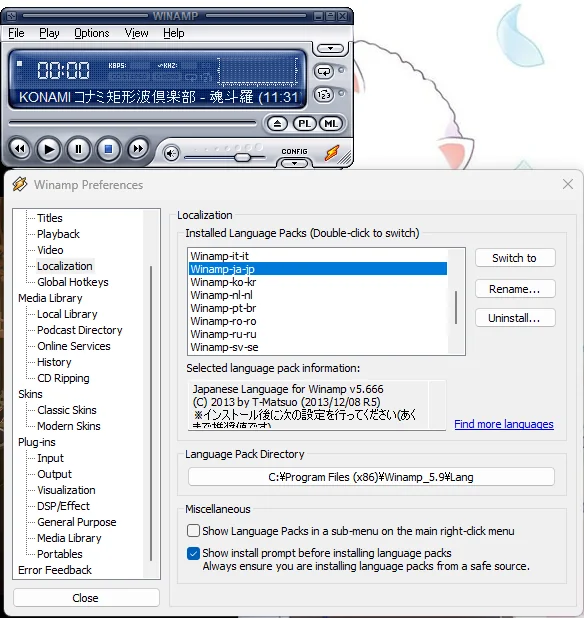Click the Uninstall... button
The width and height of the screenshot is (584, 618).
pyautogui.click(x=515, y=318)
